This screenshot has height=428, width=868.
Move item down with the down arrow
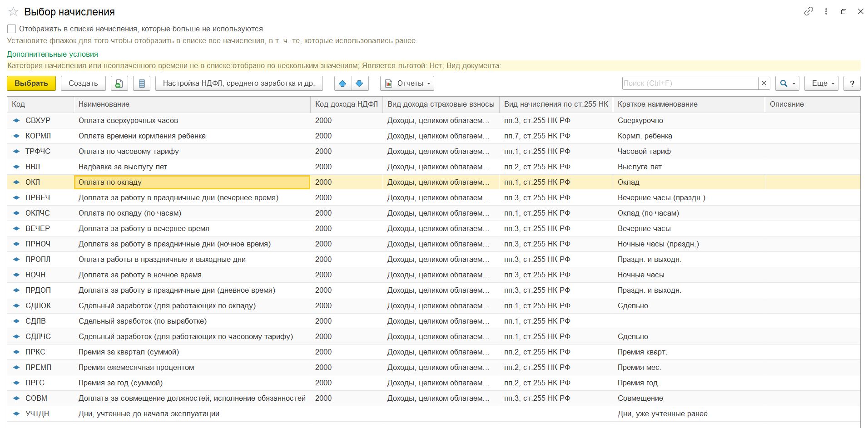coord(359,84)
